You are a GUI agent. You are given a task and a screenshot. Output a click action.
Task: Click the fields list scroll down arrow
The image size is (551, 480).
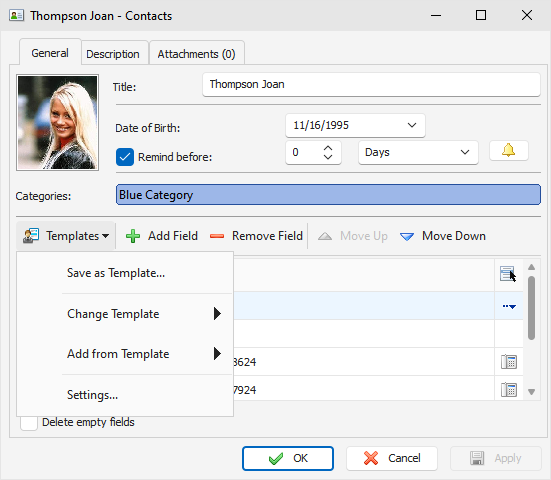click(531, 391)
